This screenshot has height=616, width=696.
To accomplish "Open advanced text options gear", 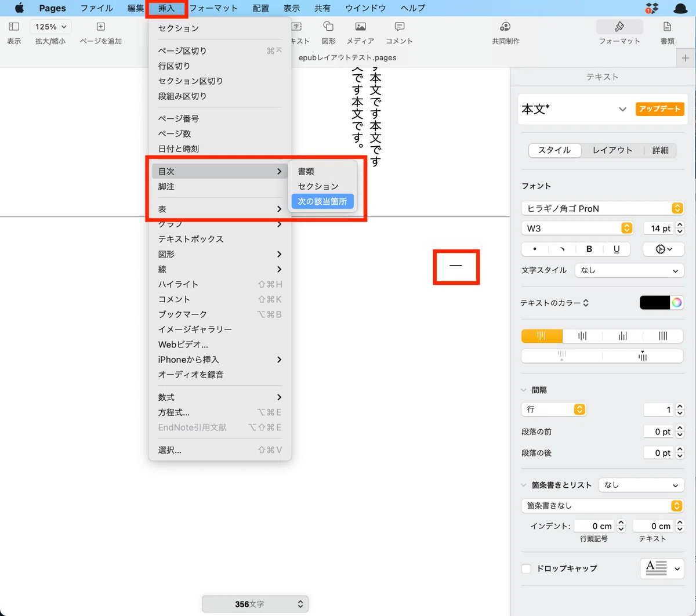I will 664,249.
